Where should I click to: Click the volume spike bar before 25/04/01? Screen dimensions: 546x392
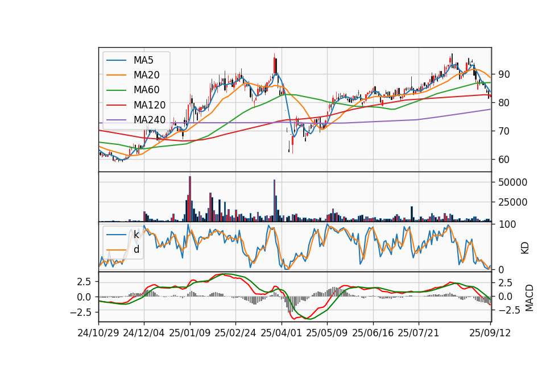(x=274, y=201)
